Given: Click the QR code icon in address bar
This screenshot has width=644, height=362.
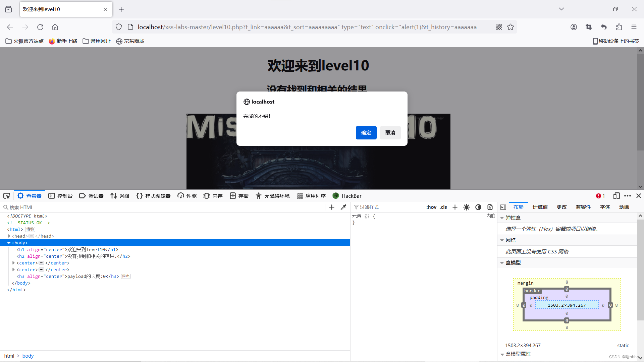Looking at the screenshot, I should click(x=499, y=27).
